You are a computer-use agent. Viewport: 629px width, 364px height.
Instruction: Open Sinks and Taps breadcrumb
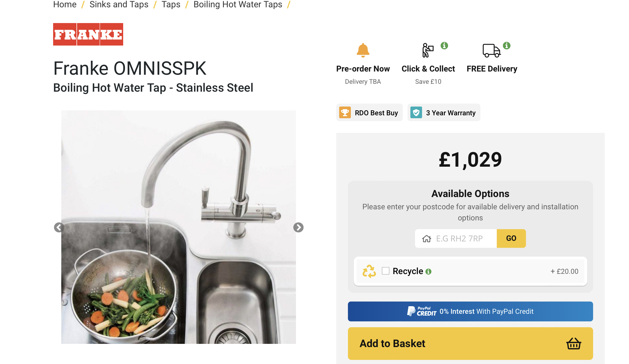tap(119, 4)
